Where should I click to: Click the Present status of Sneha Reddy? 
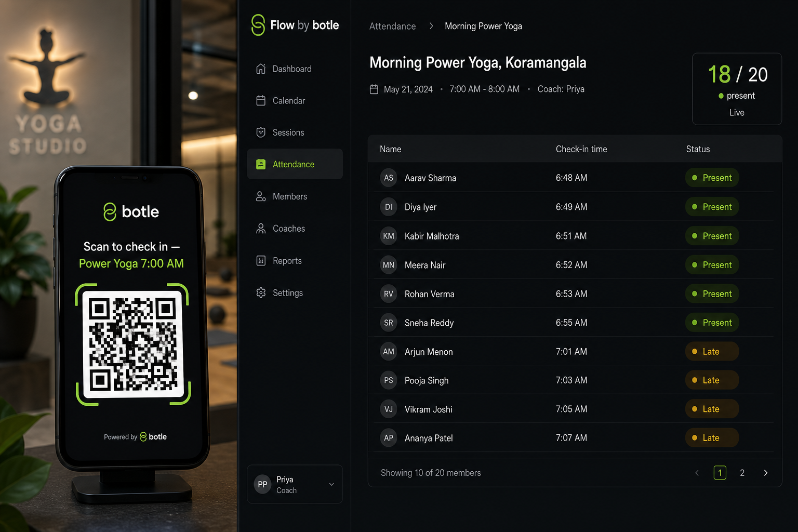click(x=712, y=323)
